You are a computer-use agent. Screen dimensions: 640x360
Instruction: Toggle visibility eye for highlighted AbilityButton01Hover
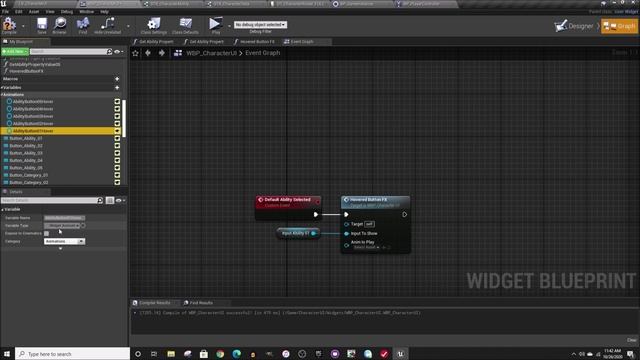click(x=117, y=131)
